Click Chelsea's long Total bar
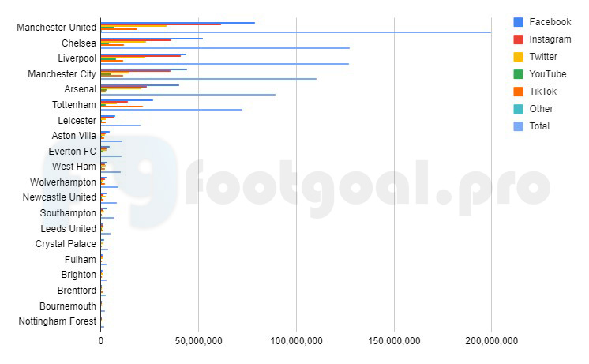589x364 pixels. [x=225, y=48]
